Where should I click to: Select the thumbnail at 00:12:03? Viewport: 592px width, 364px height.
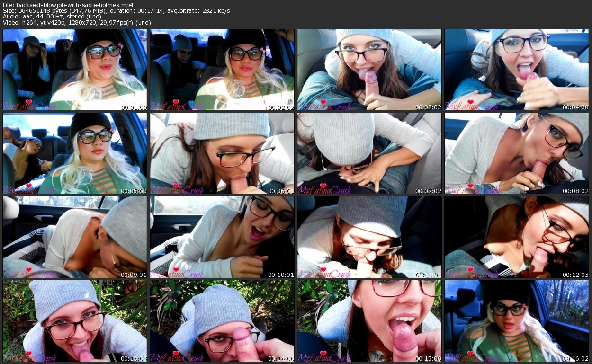click(x=517, y=237)
